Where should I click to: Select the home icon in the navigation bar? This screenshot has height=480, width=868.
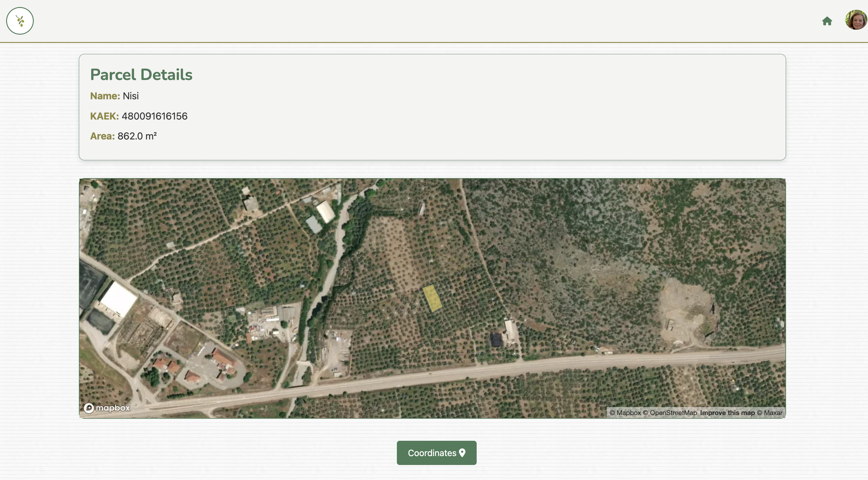[x=827, y=21]
